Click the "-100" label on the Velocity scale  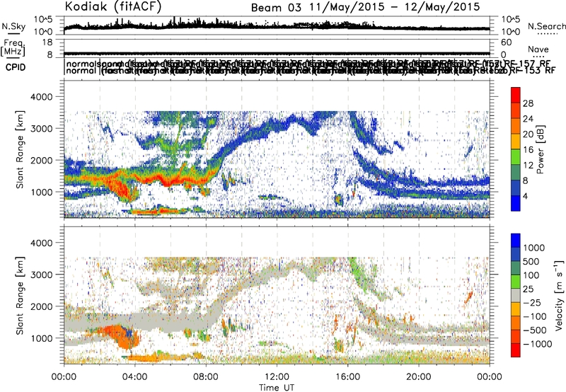click(x=535, y=316)
